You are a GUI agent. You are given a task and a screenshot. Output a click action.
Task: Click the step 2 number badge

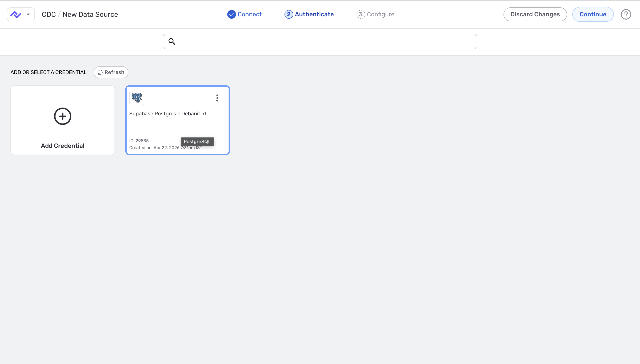click(289, 14)
